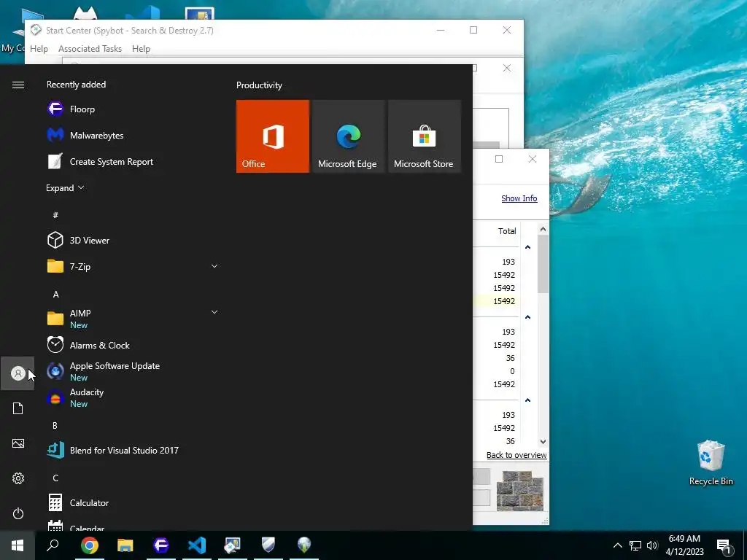Open File Explorer from taskbar

[x=125, y=545]
